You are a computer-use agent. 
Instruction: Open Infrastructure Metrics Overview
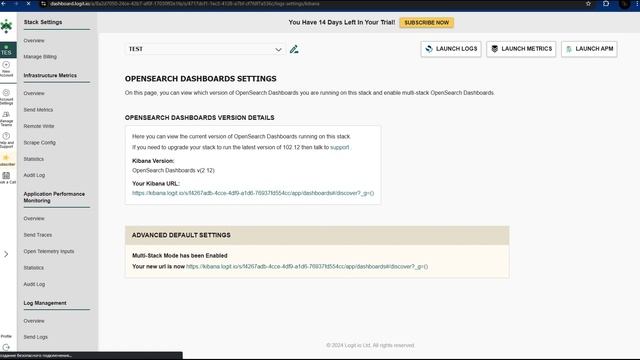pyautogui.click(x=34, y=93)
